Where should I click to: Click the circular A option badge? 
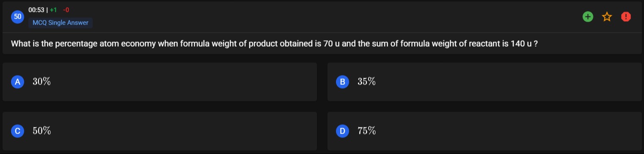point(17,82)
